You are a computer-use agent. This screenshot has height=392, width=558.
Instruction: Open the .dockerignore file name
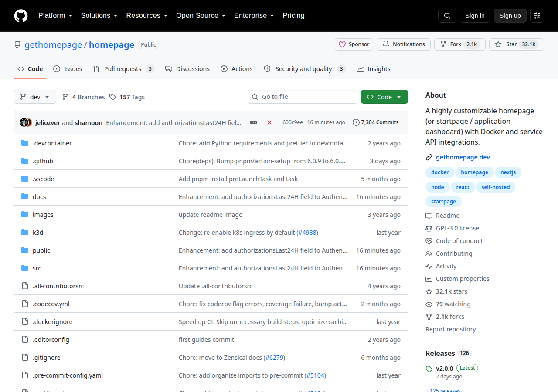pyautogui.click(x=53, y=322)
